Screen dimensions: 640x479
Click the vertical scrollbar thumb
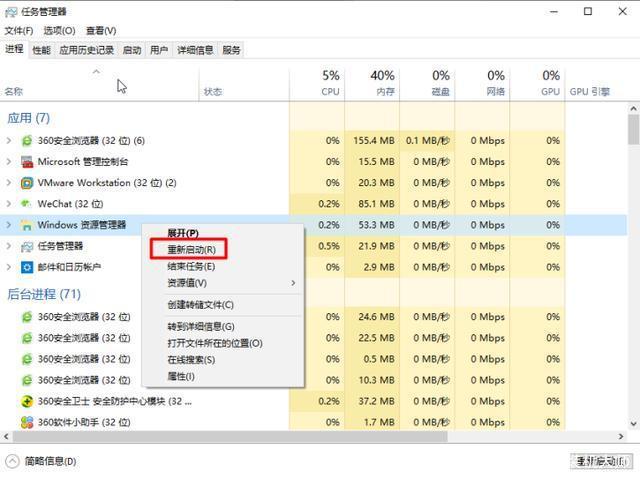[633, 129]
